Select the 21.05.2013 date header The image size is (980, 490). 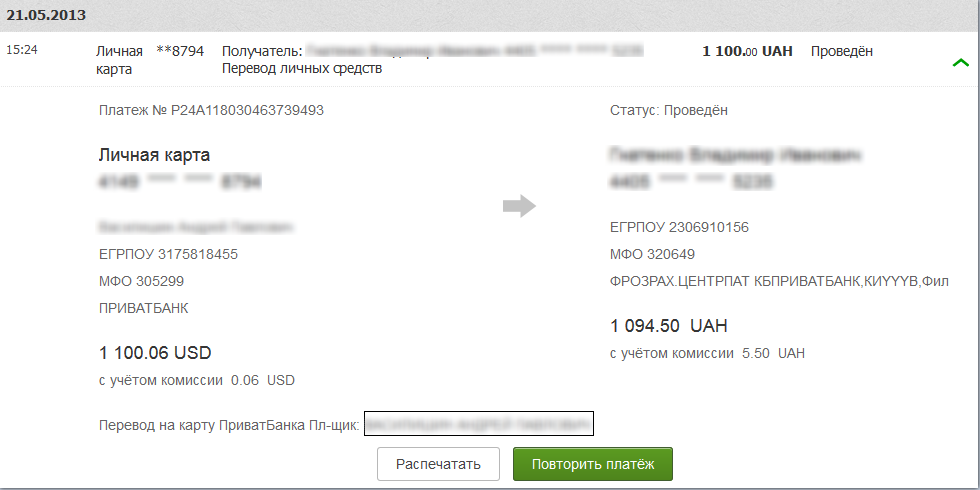tap(46, 15)
